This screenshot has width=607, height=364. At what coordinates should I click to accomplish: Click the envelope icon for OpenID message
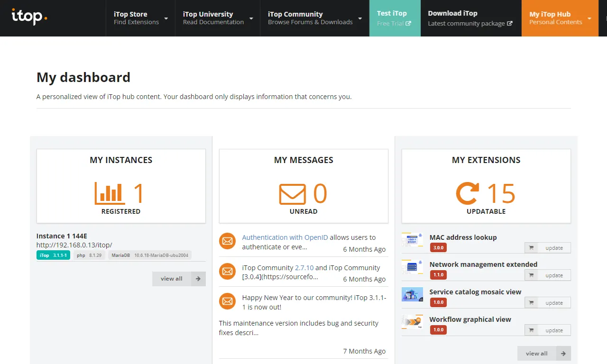point(228,241)
